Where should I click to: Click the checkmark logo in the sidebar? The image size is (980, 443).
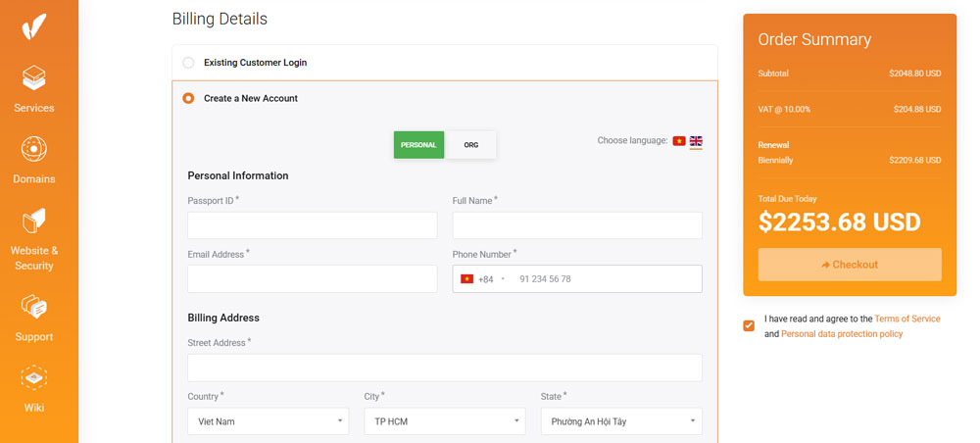point(33,26)
